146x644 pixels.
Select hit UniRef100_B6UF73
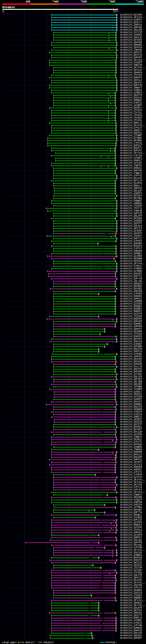coord(131,148)
